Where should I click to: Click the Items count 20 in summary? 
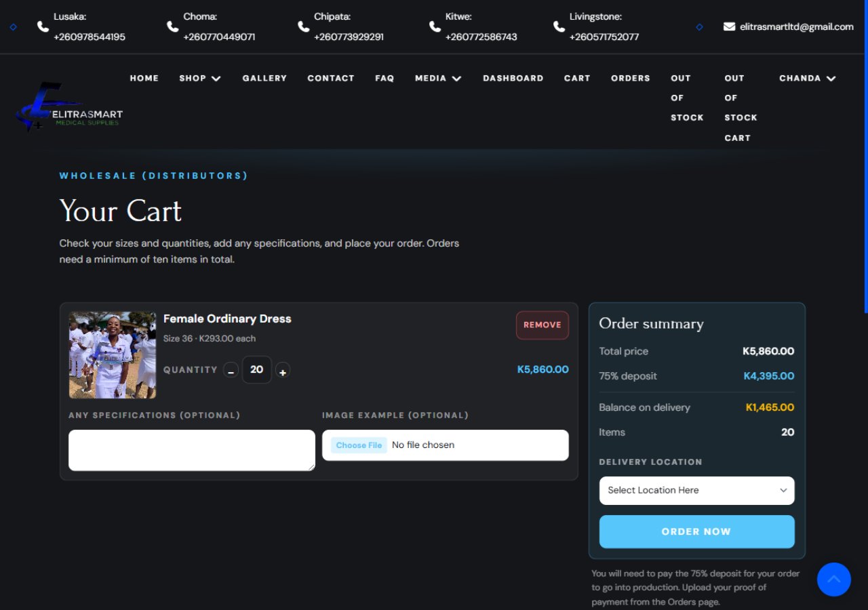pyautogui.click(x=788, y=432)
